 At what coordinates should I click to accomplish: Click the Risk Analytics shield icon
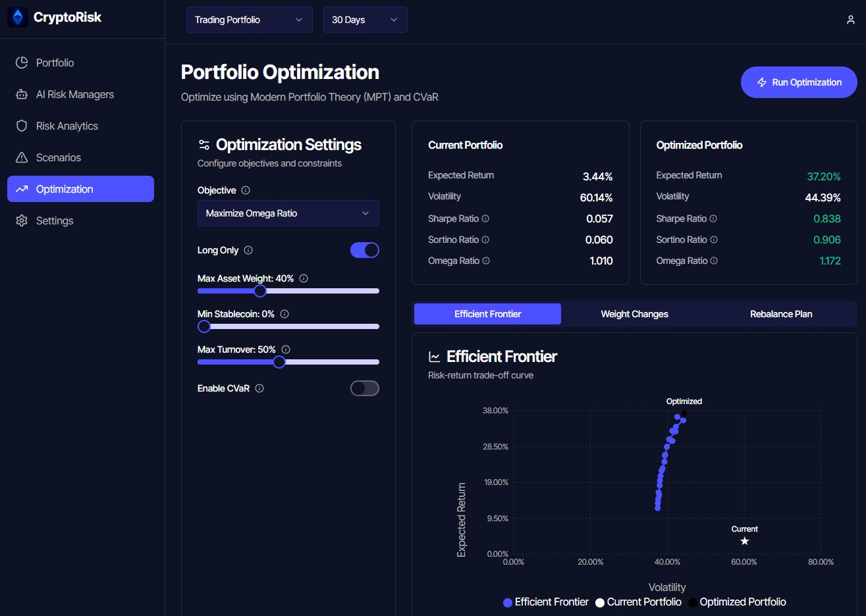22,126
